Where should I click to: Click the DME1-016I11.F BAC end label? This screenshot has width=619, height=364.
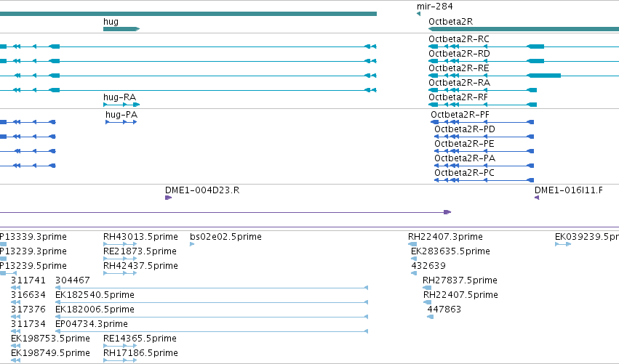point(569,190)
